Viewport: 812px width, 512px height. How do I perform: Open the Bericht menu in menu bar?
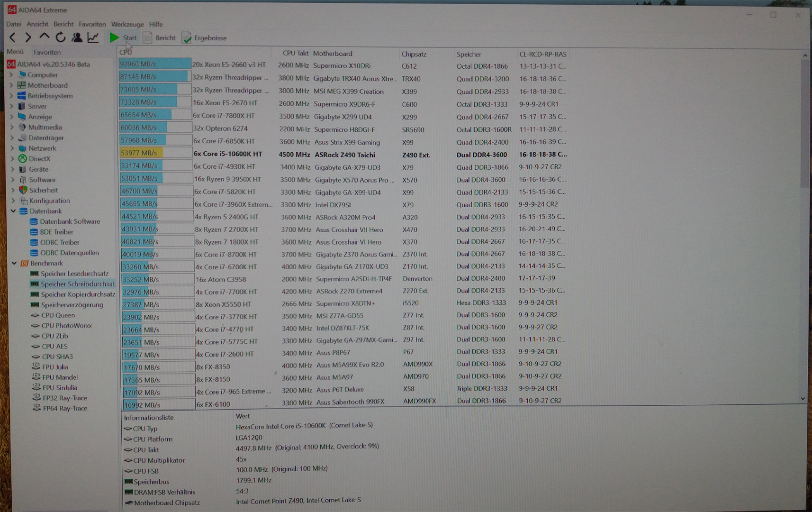click(x=63, y=24)
